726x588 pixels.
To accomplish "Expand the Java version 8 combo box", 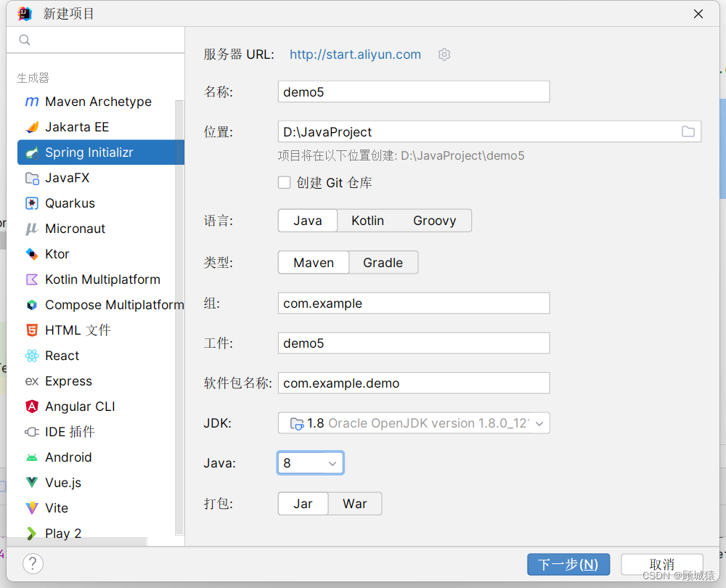I will click(311, 462).
